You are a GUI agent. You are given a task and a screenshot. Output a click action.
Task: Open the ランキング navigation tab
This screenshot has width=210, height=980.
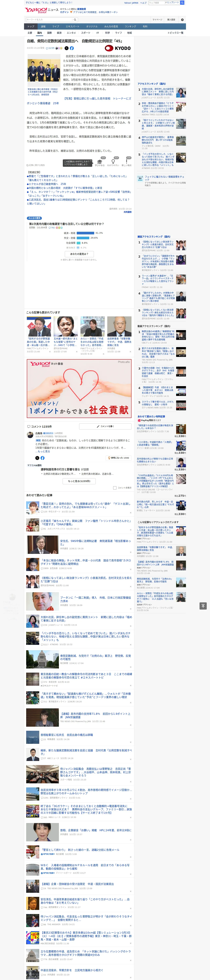click(130, 26)
